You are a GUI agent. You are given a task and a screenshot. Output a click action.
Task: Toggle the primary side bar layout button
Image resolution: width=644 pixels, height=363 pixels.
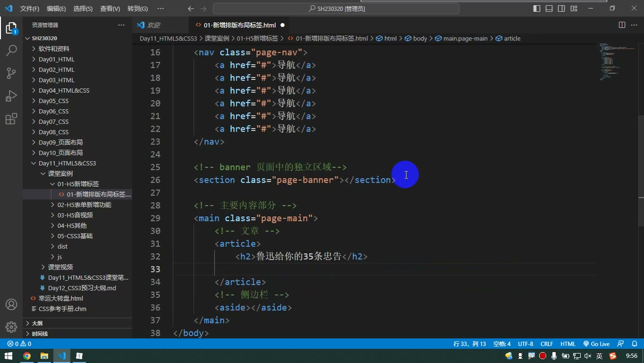click(x=537, y=9)
